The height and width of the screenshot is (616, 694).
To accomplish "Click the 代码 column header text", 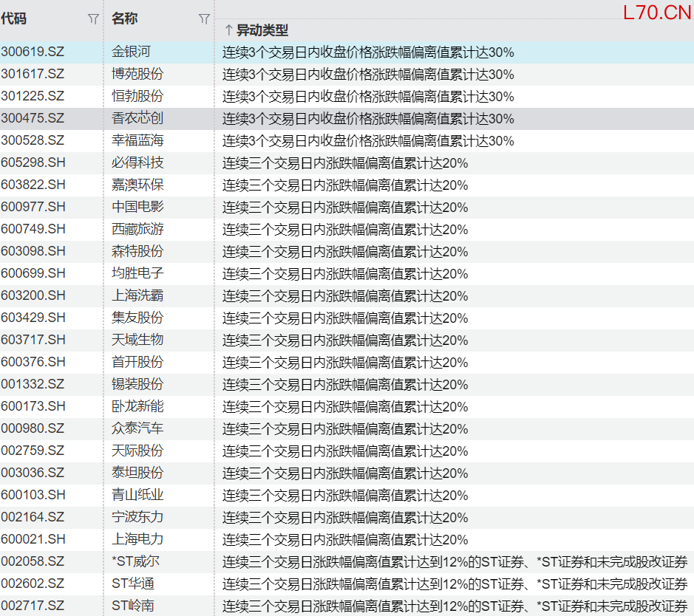I will coord(14,19).
